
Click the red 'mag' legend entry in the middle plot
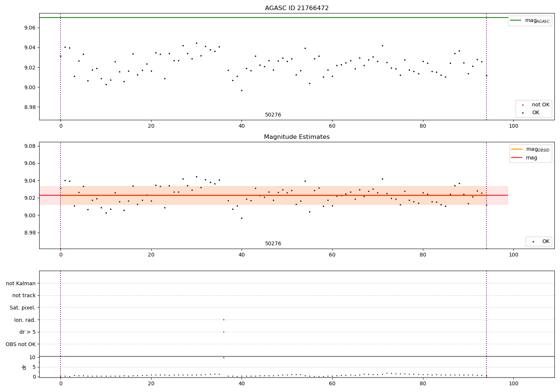point(525,158)
